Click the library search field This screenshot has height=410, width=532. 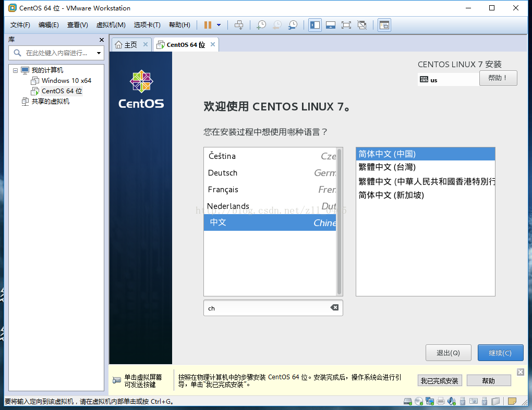tap(56, 53)
